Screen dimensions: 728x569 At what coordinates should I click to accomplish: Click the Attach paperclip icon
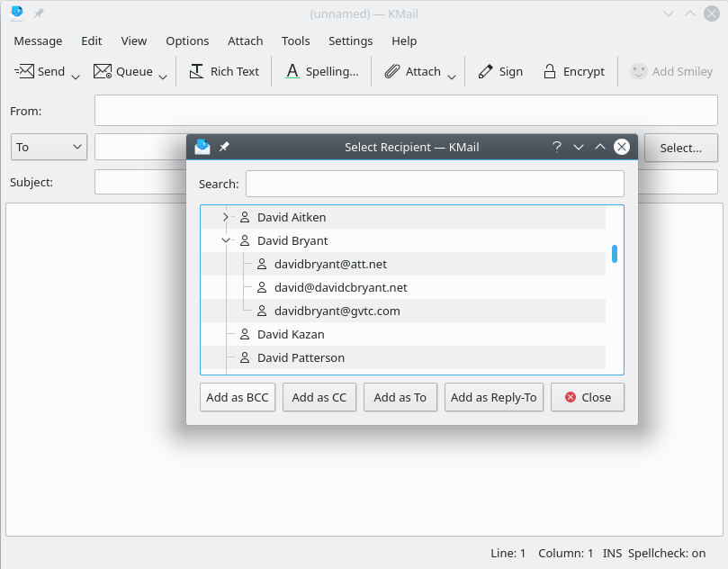click(392, 72)
